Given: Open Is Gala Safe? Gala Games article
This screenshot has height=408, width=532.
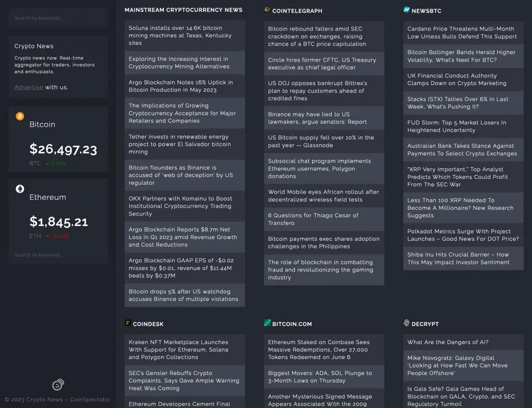Looking at the screenshot, I should 464,395.
